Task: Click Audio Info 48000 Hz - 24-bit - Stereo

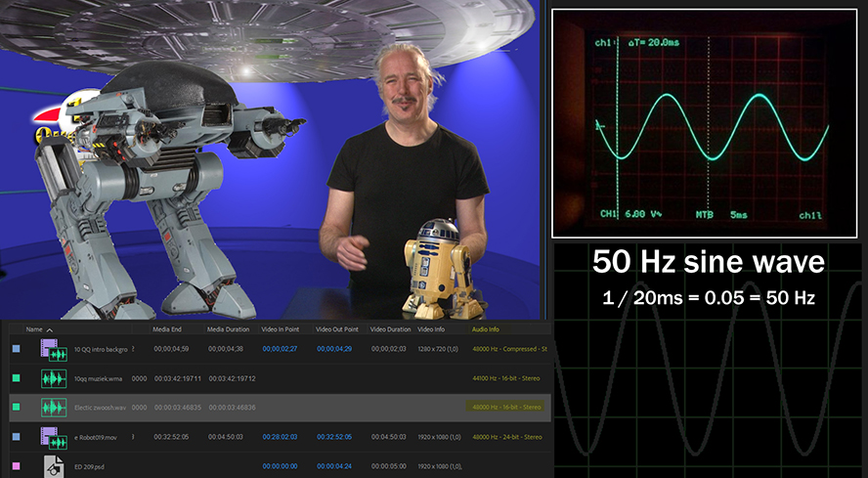Action: [x=507, y=437]
